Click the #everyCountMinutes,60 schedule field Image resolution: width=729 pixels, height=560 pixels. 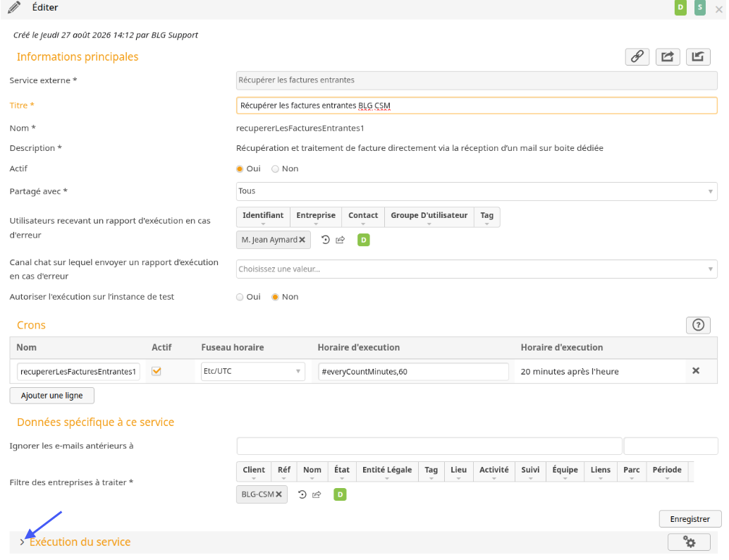pos(413,372)
